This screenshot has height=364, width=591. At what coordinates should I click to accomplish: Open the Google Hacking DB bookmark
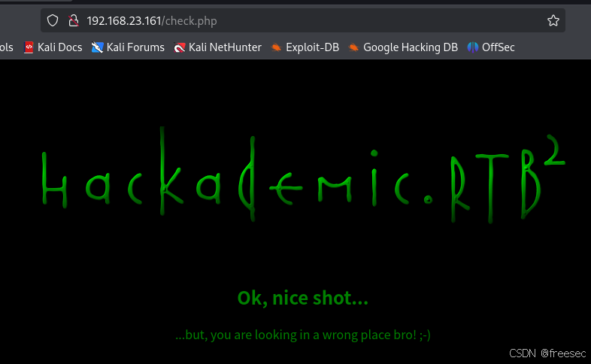pyautogui.click(x=403, y=47)
